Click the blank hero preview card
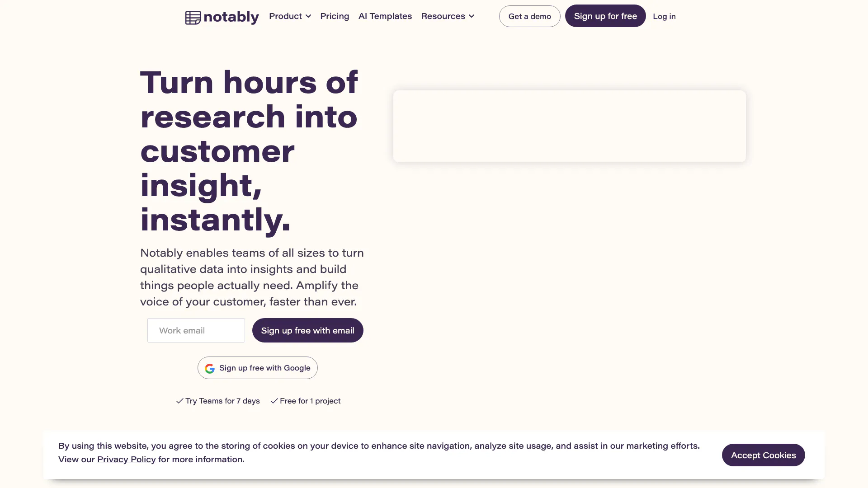 pyautogui.click(x=569, y=126)
